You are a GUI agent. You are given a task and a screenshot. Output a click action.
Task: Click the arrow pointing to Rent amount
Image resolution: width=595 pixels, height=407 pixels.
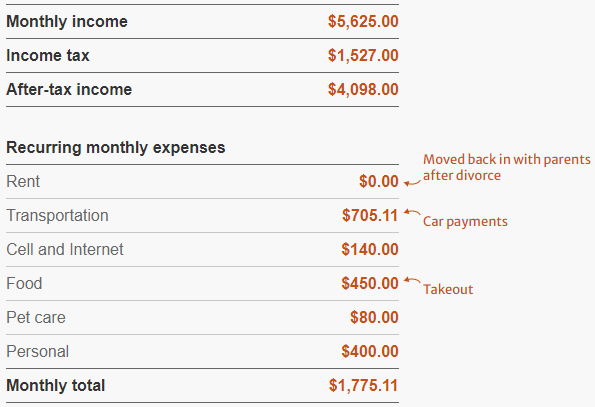[x=412, y=183]
